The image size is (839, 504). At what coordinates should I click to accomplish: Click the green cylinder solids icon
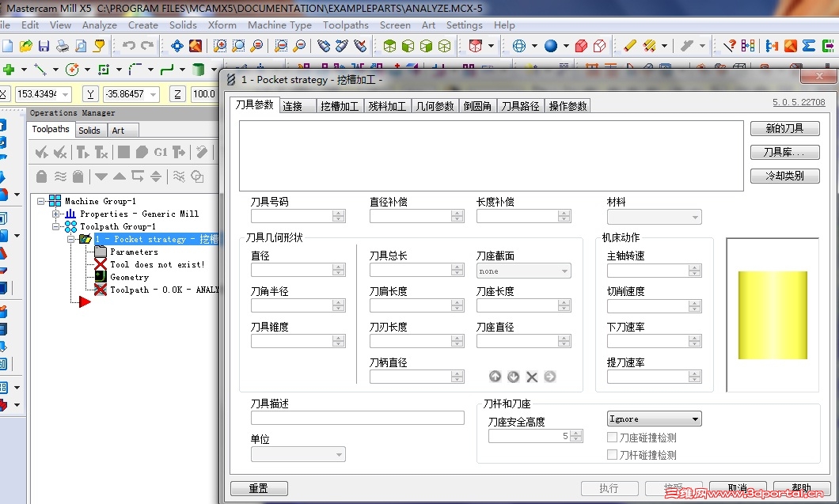click(199, 70)
